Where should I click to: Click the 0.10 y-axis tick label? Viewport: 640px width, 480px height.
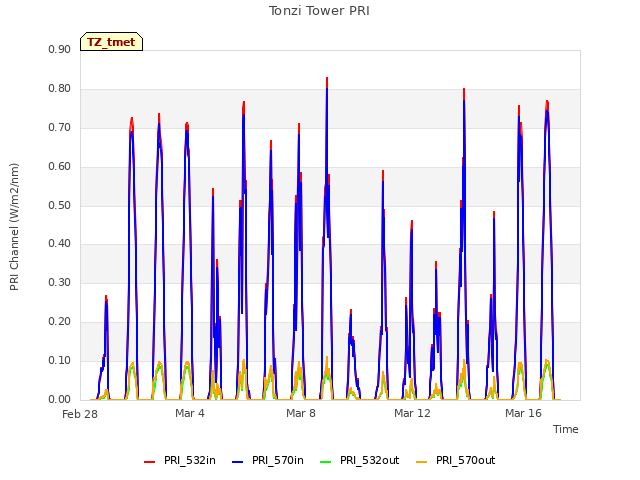[60, 360]
